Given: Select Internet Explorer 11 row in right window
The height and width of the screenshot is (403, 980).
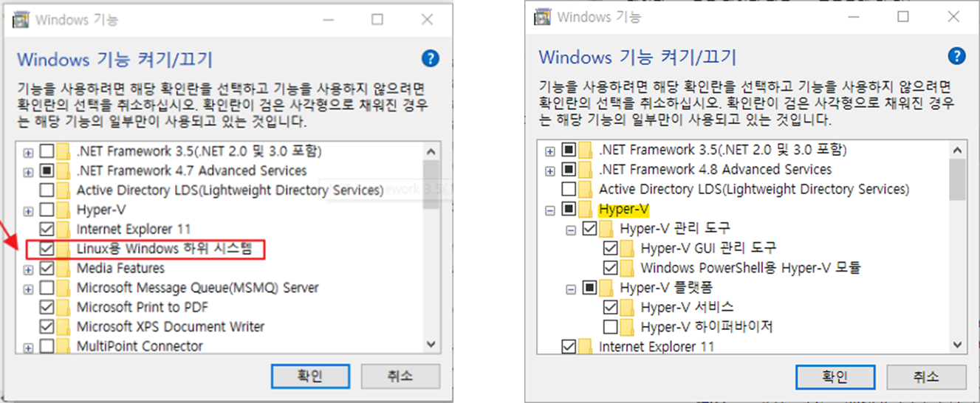Looking at the screenshot, I should coord(657,345).
